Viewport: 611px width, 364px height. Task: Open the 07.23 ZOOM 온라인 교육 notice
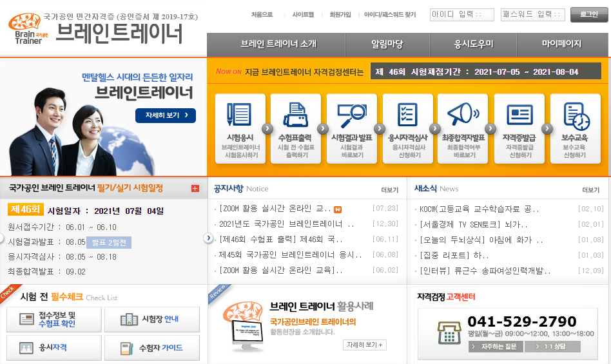275,209
